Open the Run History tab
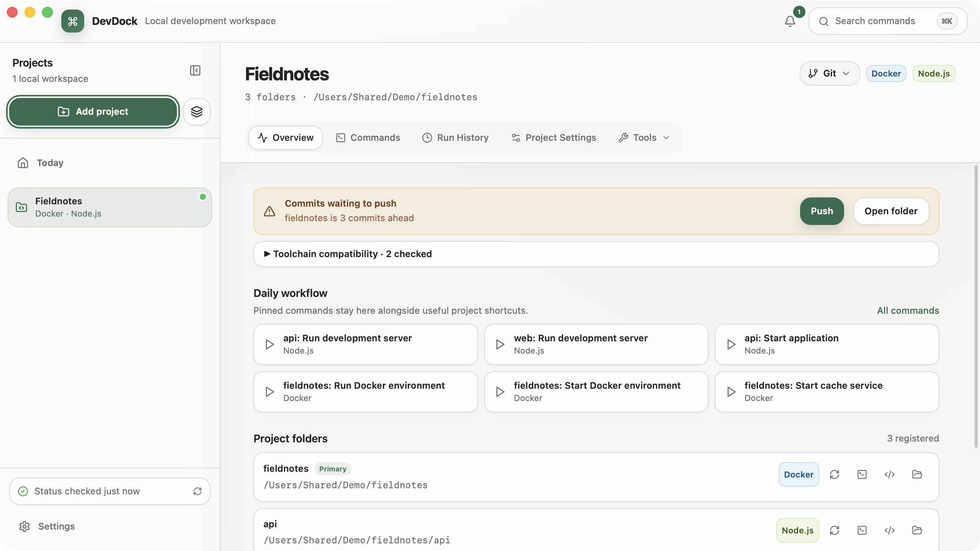The image size is (980, 551). tap(456, 138)
